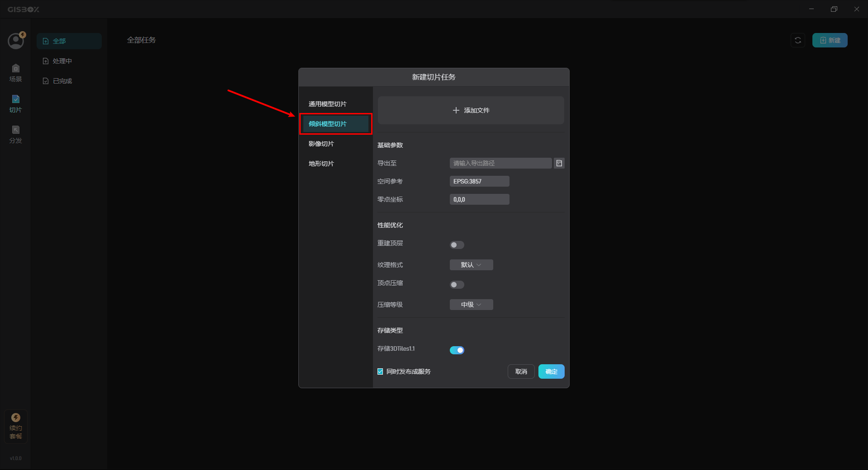Uncheck 同时发布成服务 checkbox

pyautogui.click(x=380, y=371)
